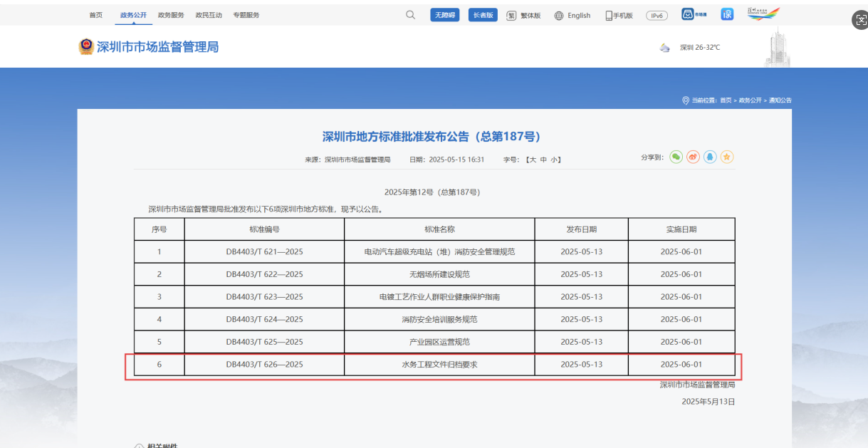Image resolution: width=868 pixels, height=448 pixels.
Task: Share the page to QQ
Action: tap(709, 157)
